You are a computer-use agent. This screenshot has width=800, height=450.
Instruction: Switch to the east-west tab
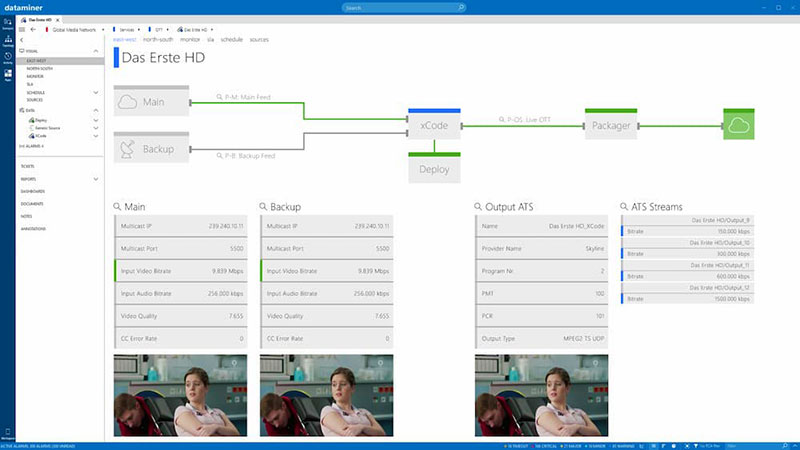[x=124, y=39]
